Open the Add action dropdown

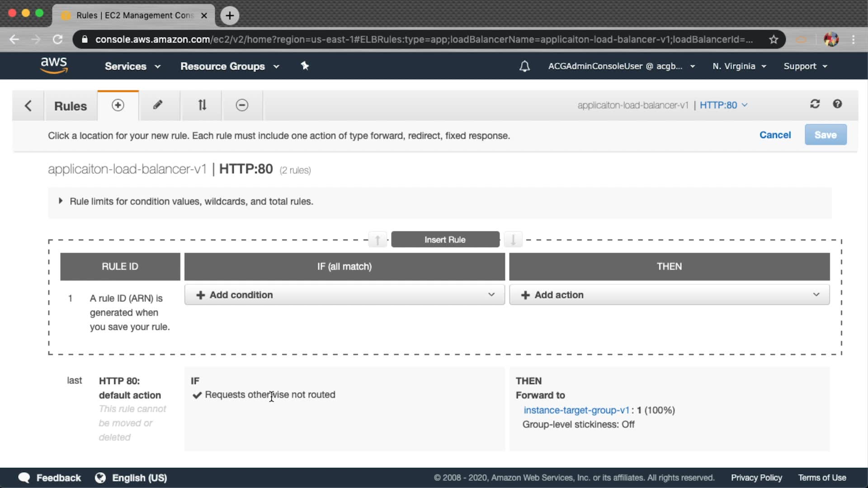pyautogui.click(x=669, y=295)
